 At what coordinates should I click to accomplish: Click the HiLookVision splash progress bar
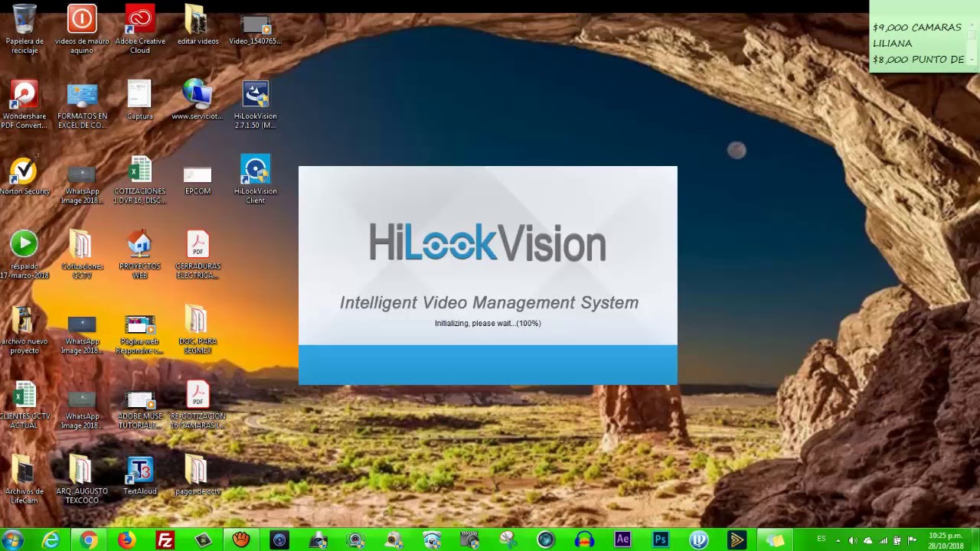(488, 364)
